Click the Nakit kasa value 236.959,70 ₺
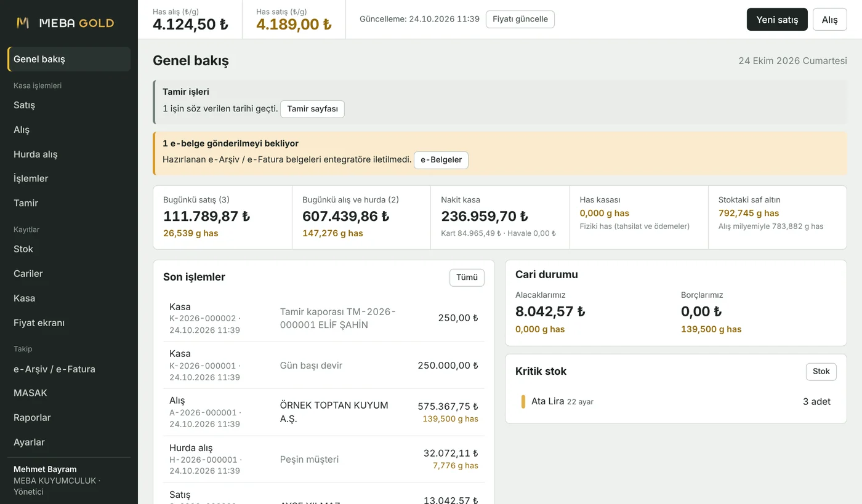Screen dimensions: 862x504 point(485,217)
